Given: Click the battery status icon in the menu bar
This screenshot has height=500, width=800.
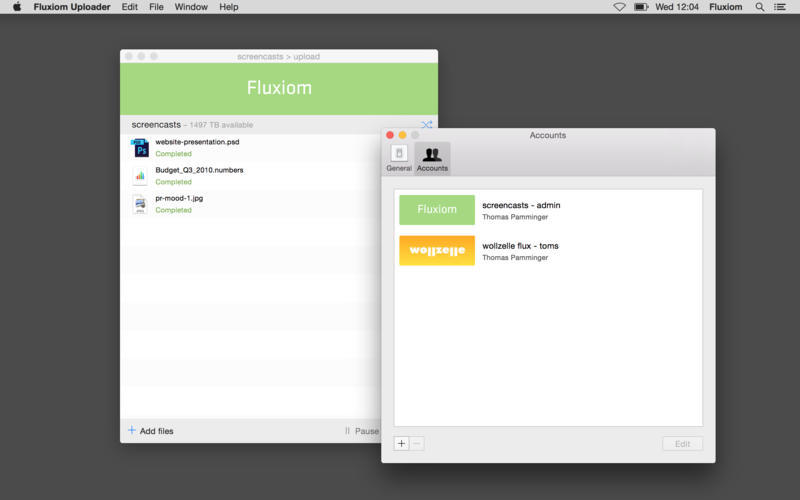Looking at the screenshot, I should [x=641, y=7].
